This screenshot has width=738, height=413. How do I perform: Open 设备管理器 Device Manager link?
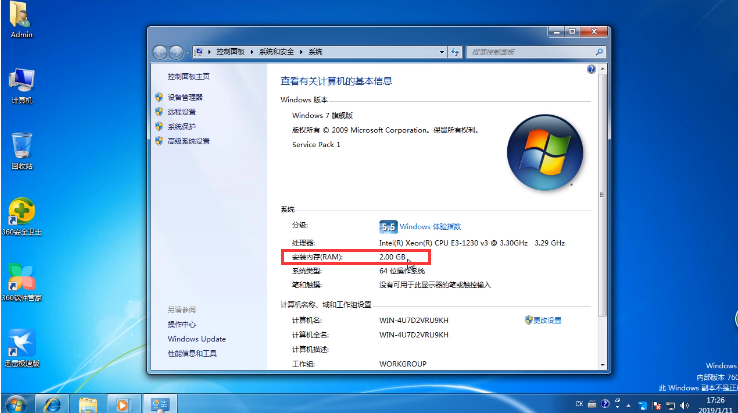coord(185,97)
